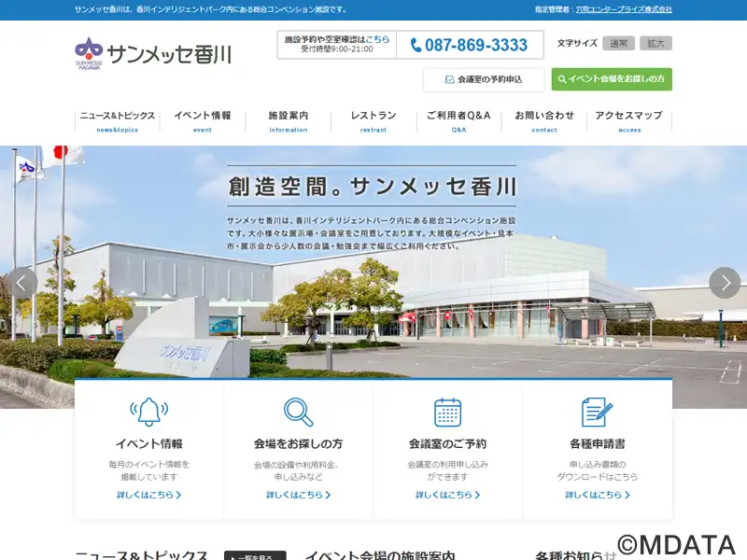Click the magnifier icon for 会場をお探しの方
747x560 pixels.
click(x=298, y=412)
